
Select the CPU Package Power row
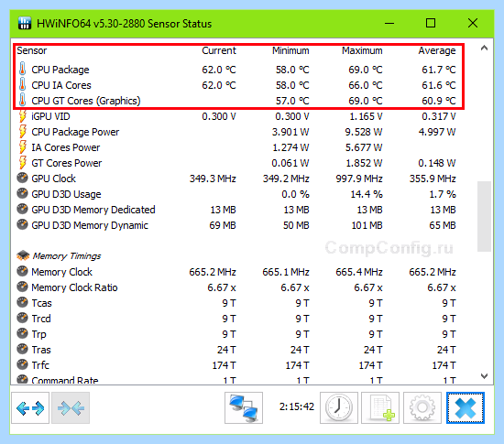[236, 132]
